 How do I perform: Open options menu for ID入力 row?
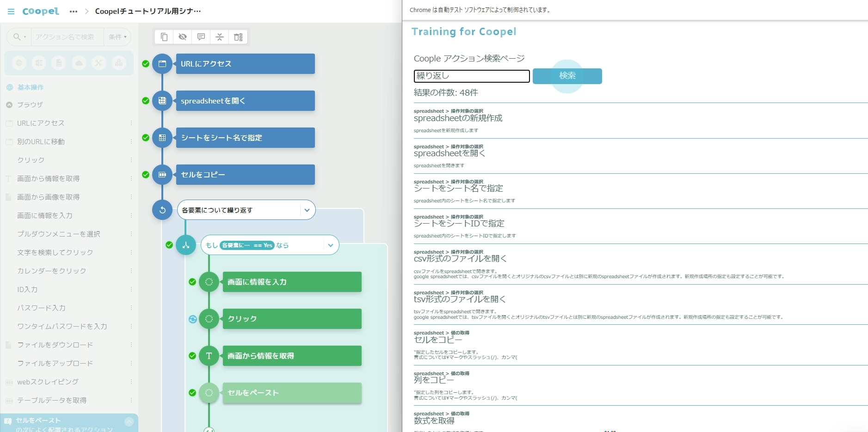pos(131,290)
